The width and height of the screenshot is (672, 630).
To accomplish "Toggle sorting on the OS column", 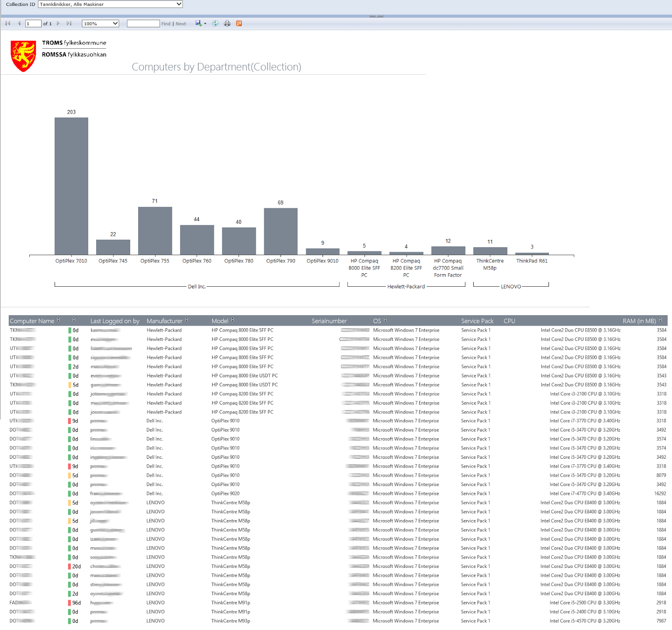I will (386, 319).
